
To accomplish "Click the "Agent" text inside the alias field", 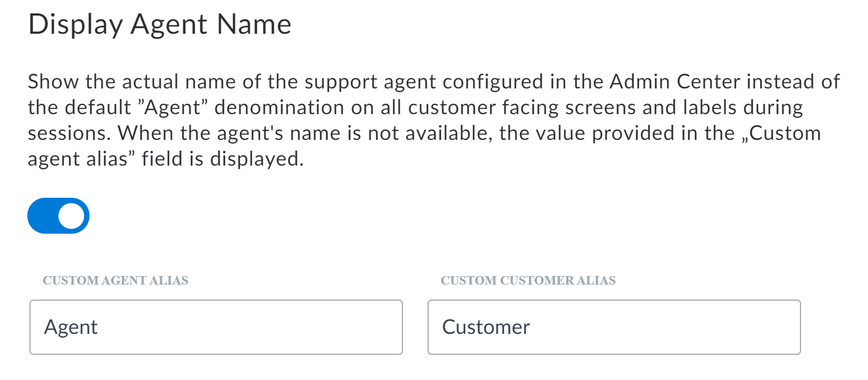I will (x=71, y=327).
